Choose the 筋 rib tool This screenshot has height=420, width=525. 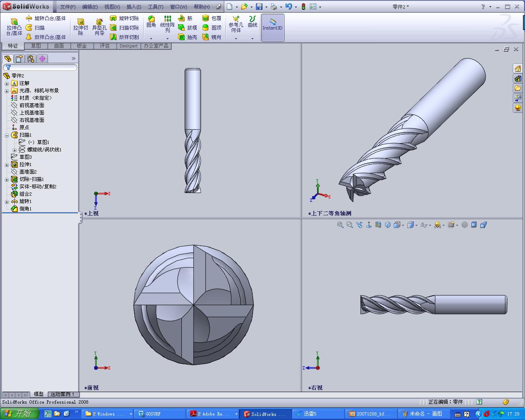[185, 18]
